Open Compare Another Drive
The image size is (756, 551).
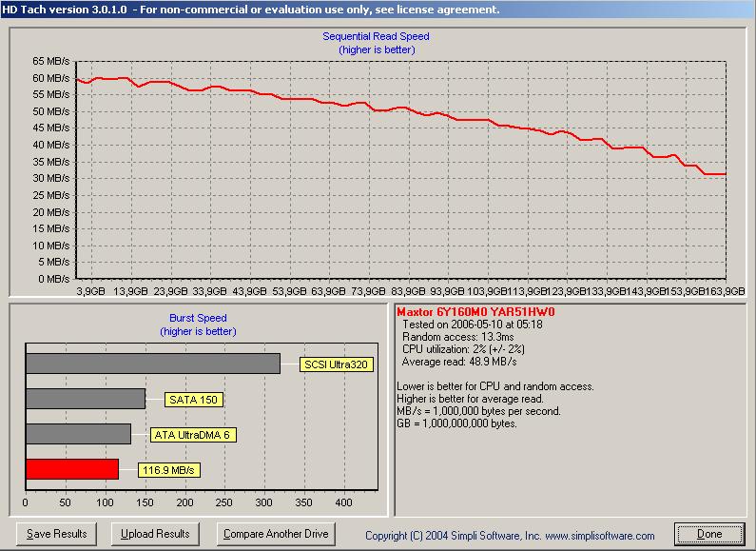(x=276, y=534)
